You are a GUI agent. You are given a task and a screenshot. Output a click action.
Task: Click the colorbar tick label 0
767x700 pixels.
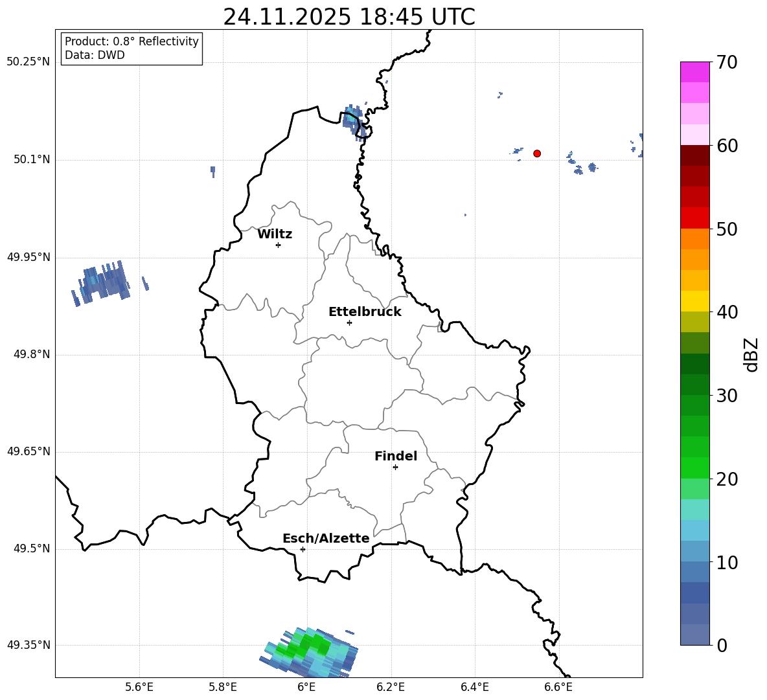(722, 646)
